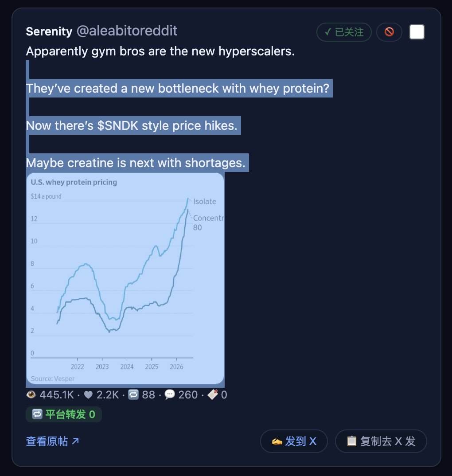Click the arrow icon after 查看原帖

[x=75, y=441]
